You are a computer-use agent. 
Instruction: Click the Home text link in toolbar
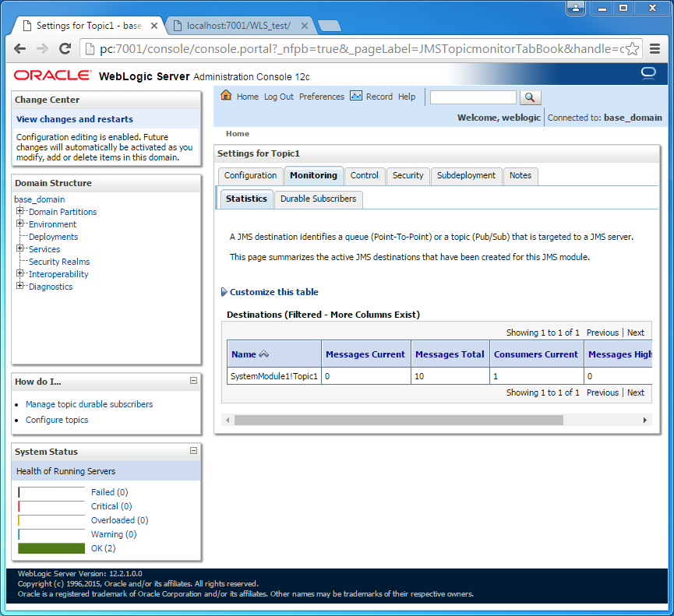[248, 97]
